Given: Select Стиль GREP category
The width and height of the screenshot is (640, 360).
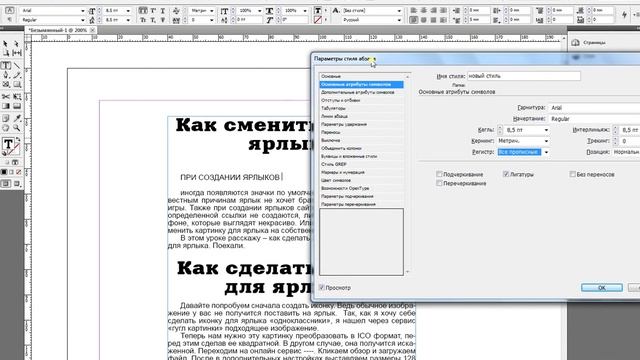Looking at the screenshot, I should 361,164.
